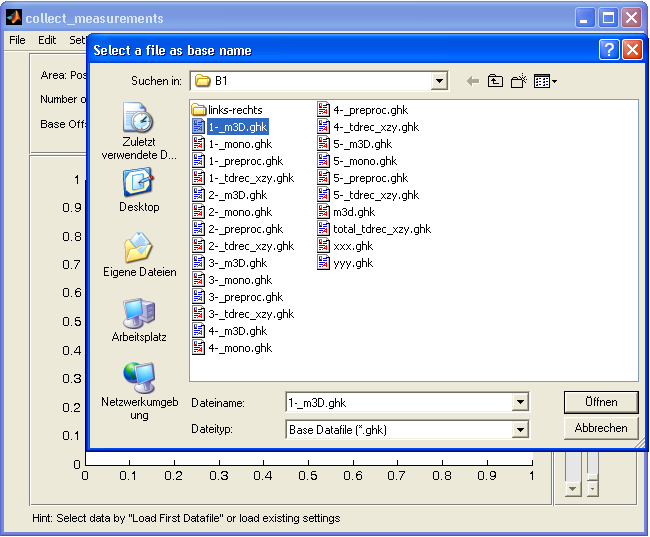Expand the Dateiname dropdown arrow
The width and height of the screenshot is (650, 537).
tap(520, 402)
